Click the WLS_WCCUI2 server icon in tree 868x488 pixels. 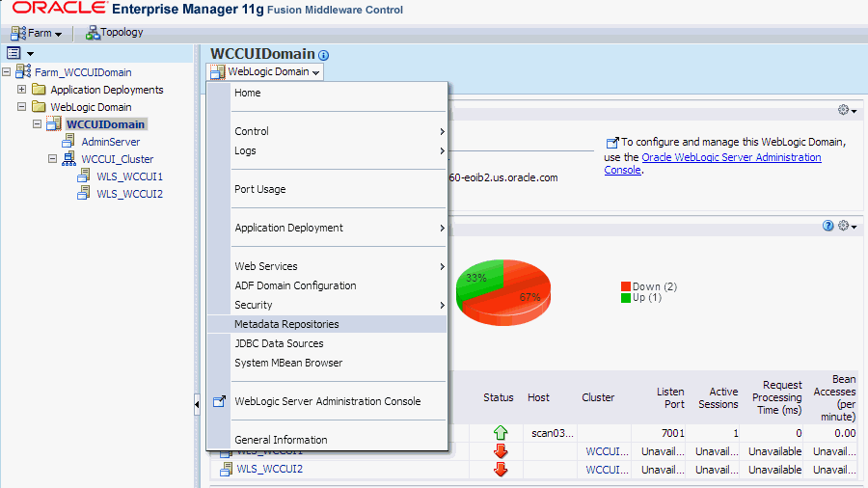point(84,193)
